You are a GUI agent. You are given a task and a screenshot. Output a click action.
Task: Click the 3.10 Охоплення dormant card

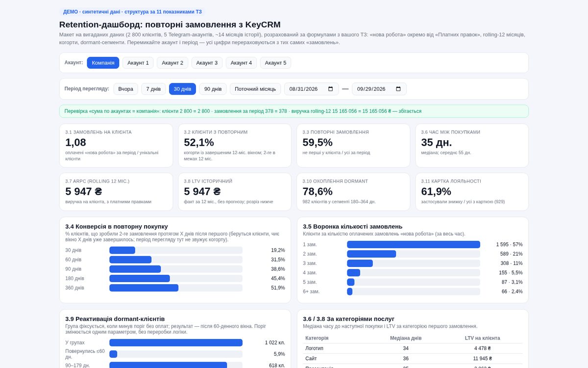353,191
